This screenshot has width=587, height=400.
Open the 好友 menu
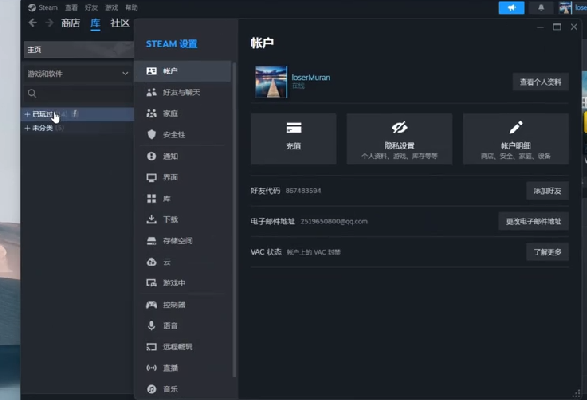coord(91,7)
